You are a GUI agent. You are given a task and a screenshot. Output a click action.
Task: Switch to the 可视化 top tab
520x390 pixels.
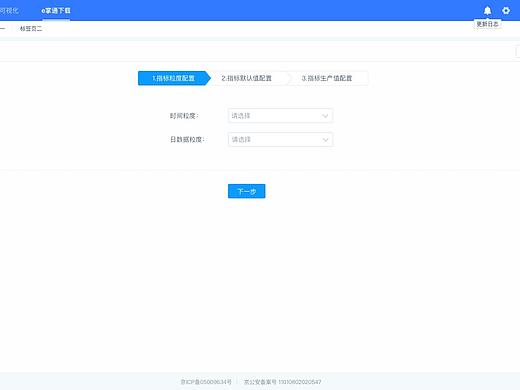(9, 11)
